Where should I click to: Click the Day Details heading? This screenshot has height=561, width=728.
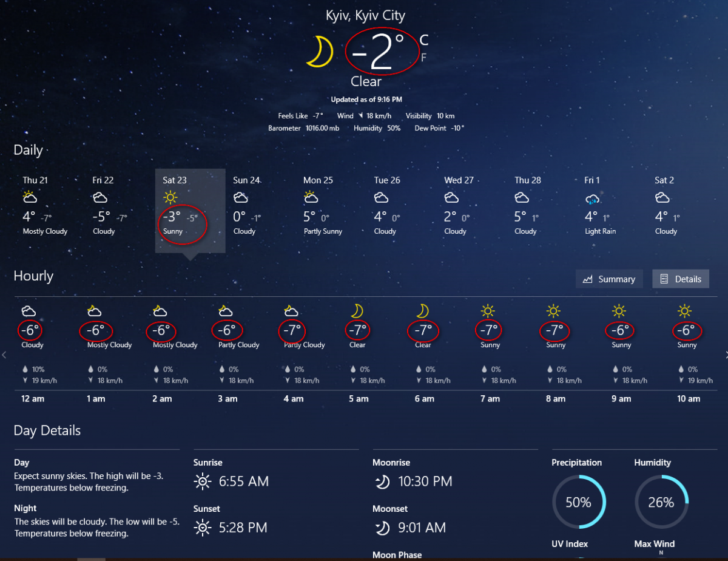(x=47, y=430)
